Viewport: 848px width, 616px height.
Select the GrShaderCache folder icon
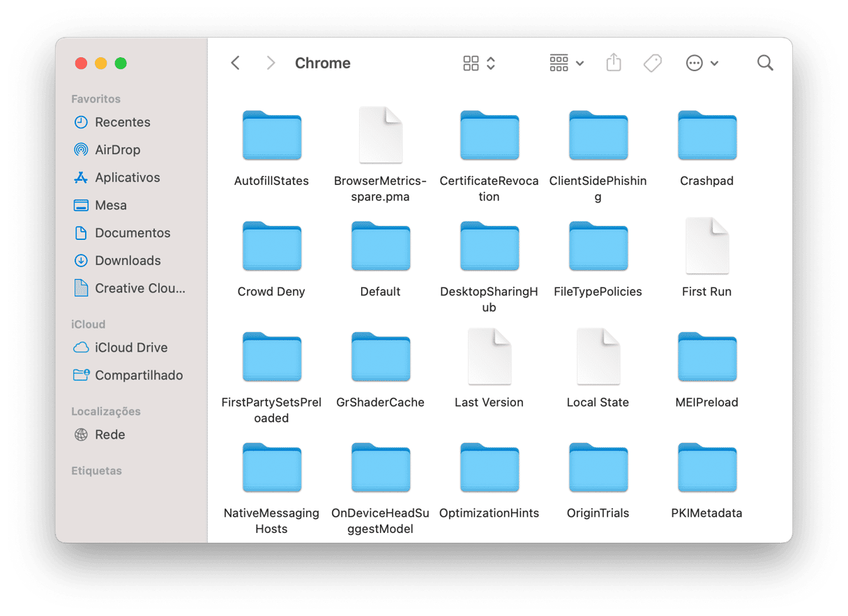pyautogui.click(x=381, y=356)
